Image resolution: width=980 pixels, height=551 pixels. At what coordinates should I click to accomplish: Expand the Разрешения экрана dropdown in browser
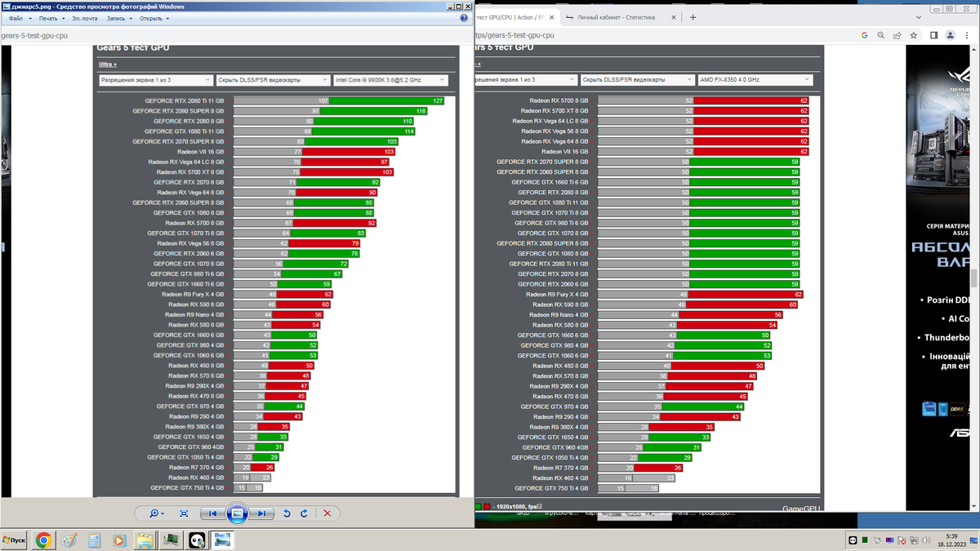click(525, 80)
